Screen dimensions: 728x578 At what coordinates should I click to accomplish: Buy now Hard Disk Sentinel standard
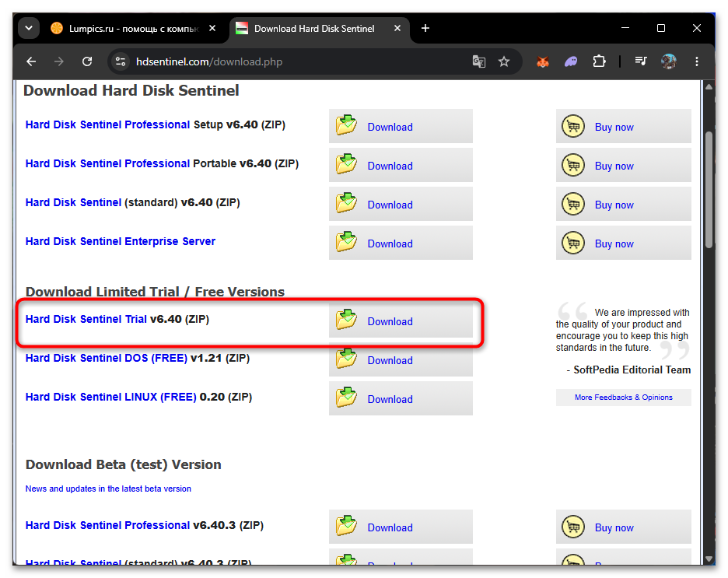pyautogui.click(x=624, y=205)
